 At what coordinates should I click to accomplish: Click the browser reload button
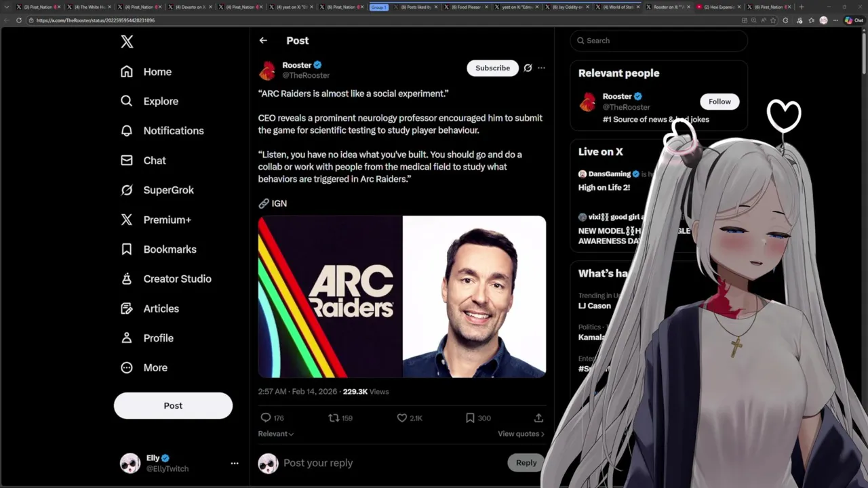coord(18,20)
